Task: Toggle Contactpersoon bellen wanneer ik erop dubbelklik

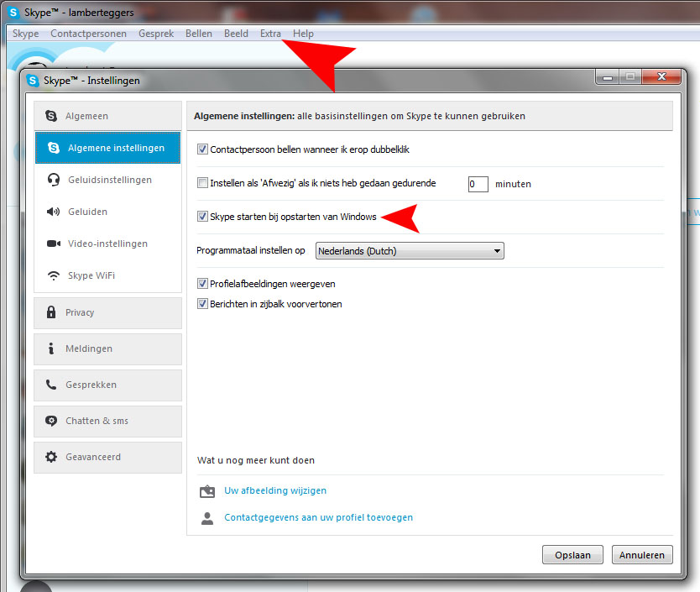Action: pyautogui.click(x=202, y=149)
